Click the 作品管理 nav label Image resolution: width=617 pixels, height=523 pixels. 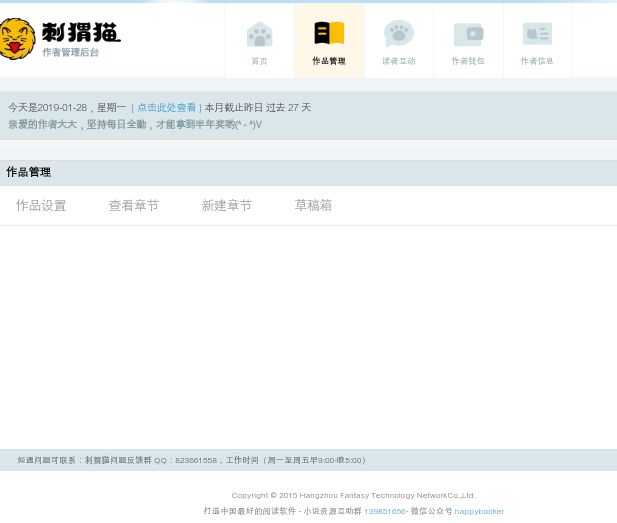click(329, 61)
